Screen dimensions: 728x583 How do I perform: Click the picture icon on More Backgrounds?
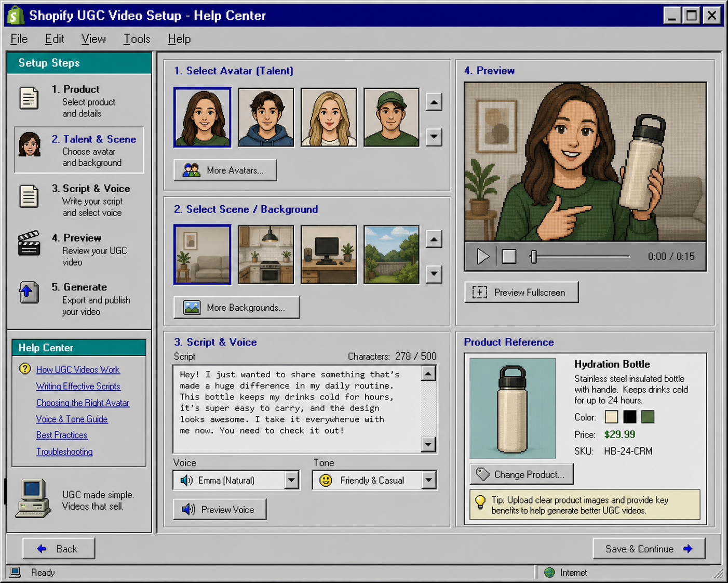(192, 308)
